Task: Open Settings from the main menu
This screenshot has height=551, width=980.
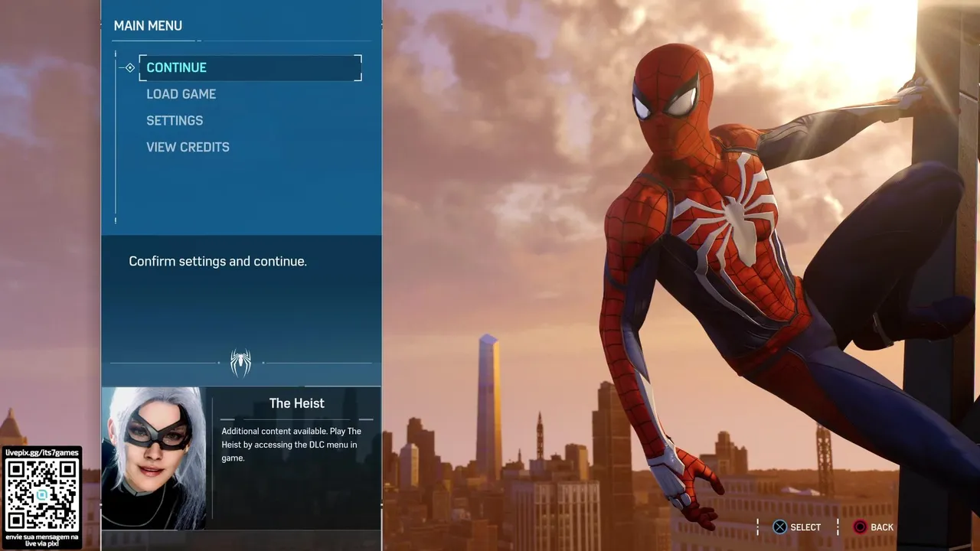Action: 175,121
